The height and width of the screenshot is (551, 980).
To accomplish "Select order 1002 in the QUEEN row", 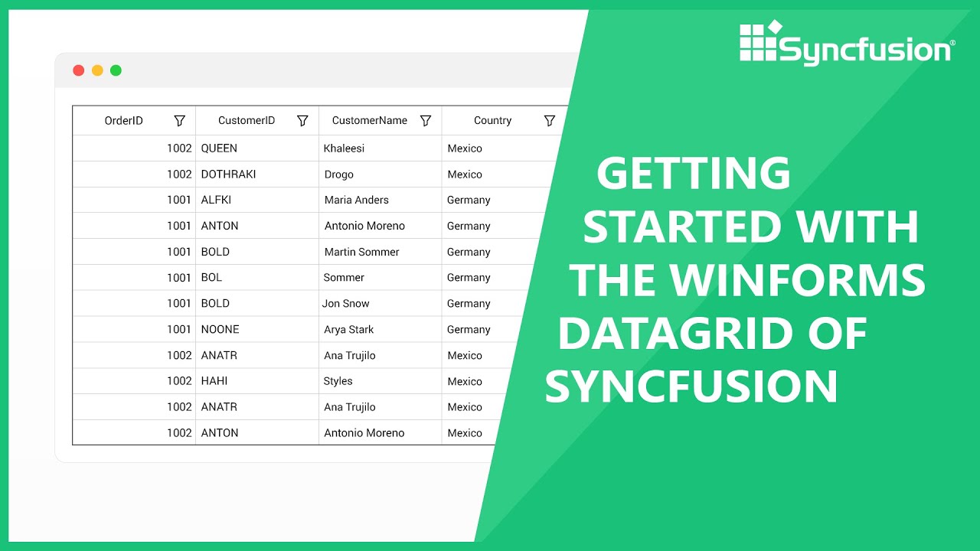I will 134,148.
